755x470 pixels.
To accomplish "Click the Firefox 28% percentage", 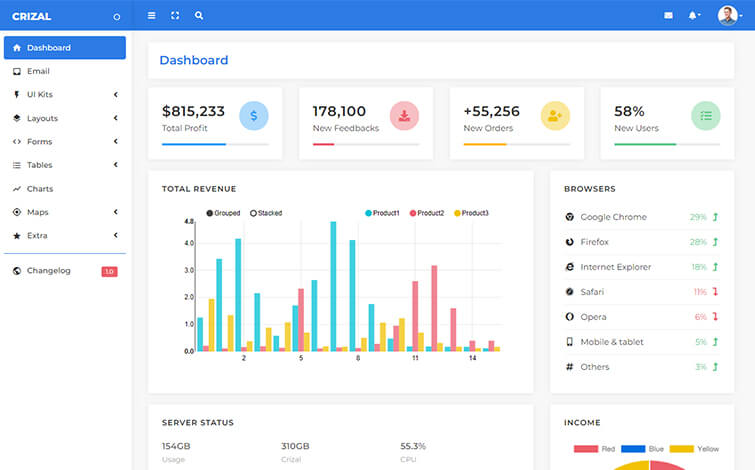I will pos(698,242).
